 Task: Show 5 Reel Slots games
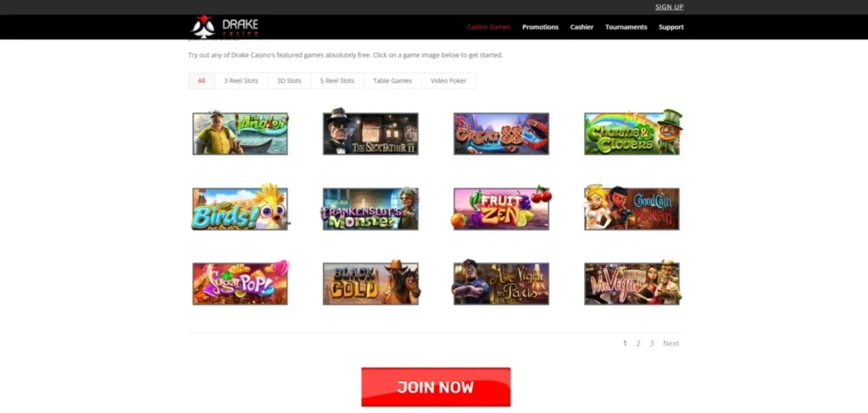pyautogui.click(x=337, y=81)
